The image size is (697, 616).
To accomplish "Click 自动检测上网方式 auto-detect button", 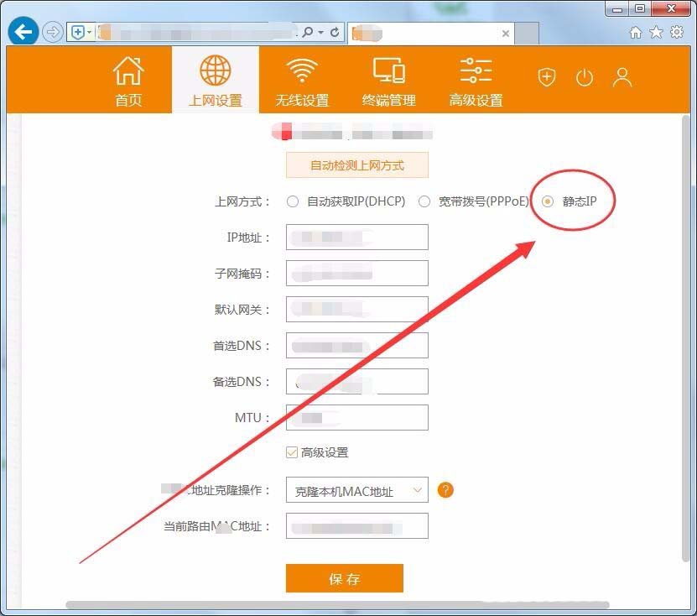I will [x=357, y=164].
